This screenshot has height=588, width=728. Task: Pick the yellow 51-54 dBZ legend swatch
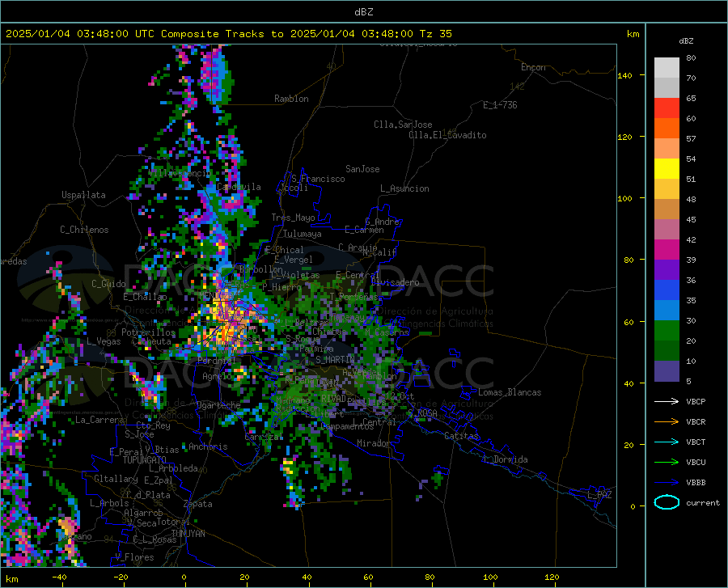click(667, 168)
